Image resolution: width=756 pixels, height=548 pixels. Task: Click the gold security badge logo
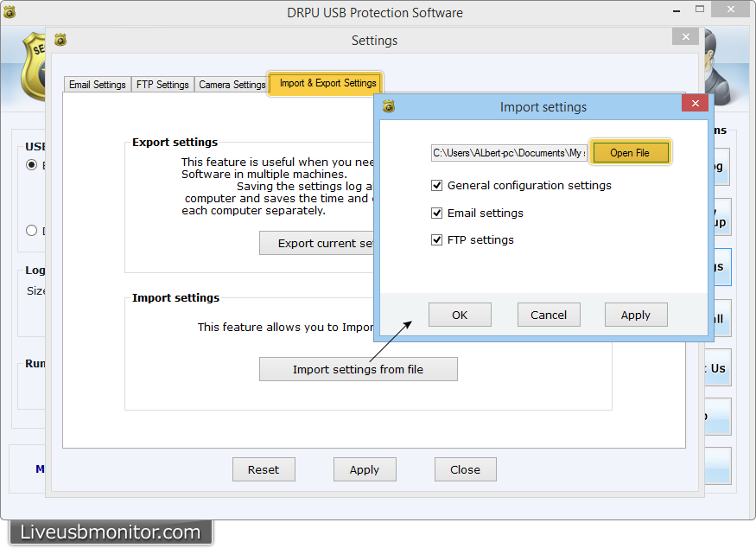pos(34,66)
